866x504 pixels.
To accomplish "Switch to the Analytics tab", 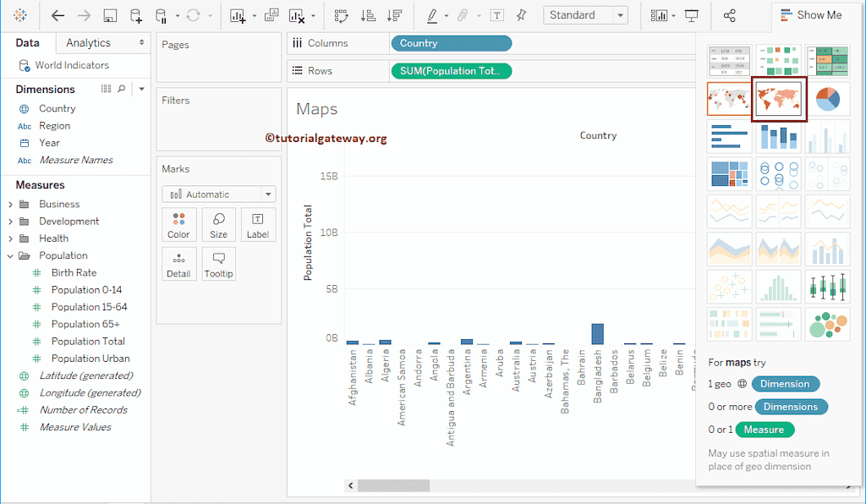I will tap(89, 43).
